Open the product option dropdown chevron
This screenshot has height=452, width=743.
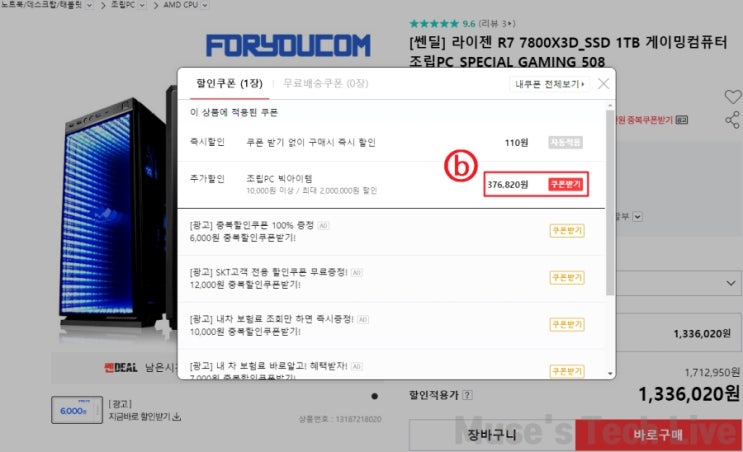731,283
